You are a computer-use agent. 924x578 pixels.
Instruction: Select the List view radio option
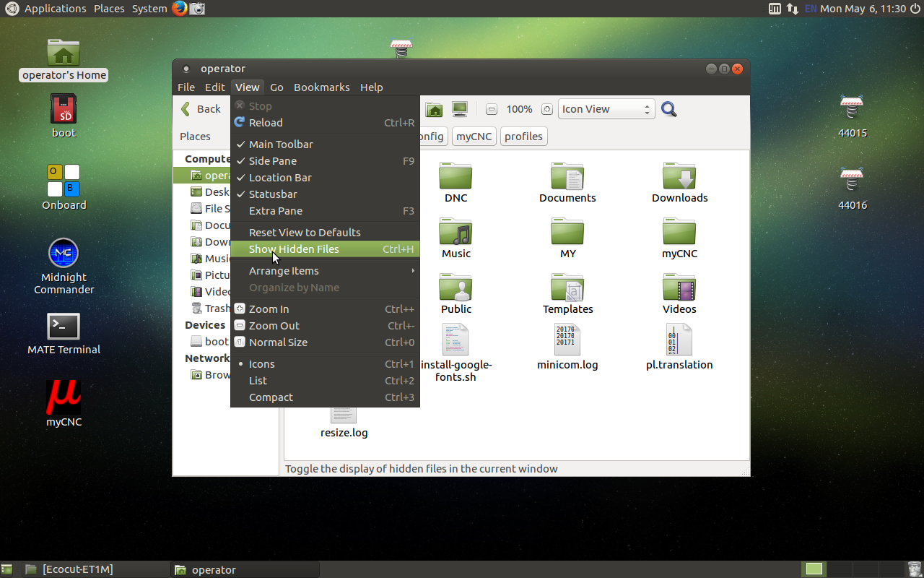pyautogui.click(x=258, y=381)
